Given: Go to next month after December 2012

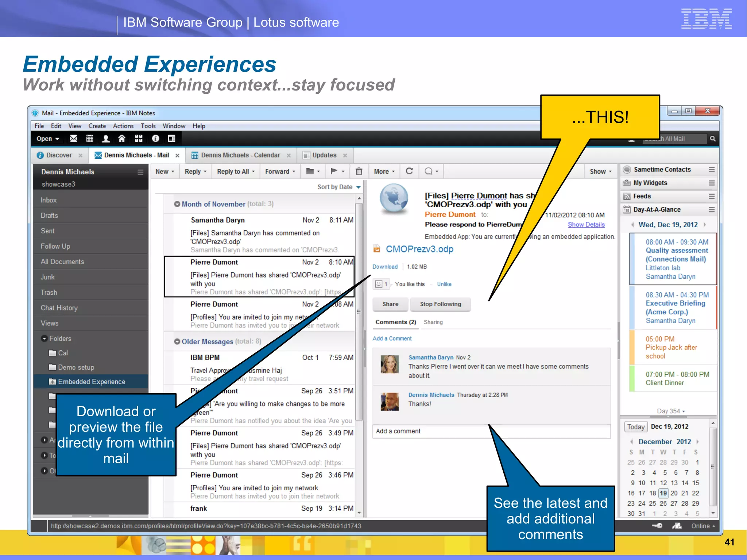Looking at the screenshot, I should click(x=697, y=442).
